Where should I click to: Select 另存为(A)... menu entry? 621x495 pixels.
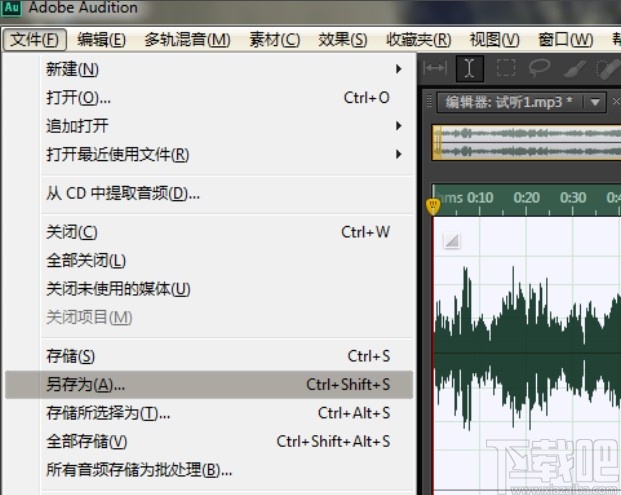pyautogui.click(x=209, y=385)
